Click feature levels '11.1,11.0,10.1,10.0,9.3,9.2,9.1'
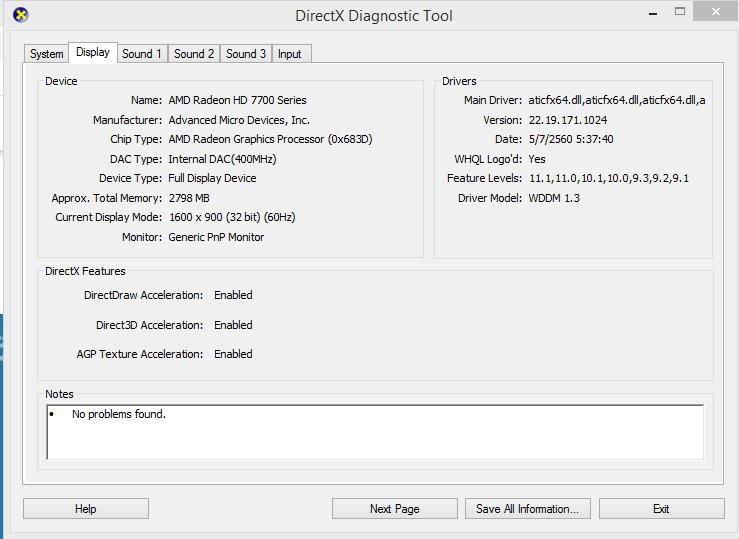 609,179
